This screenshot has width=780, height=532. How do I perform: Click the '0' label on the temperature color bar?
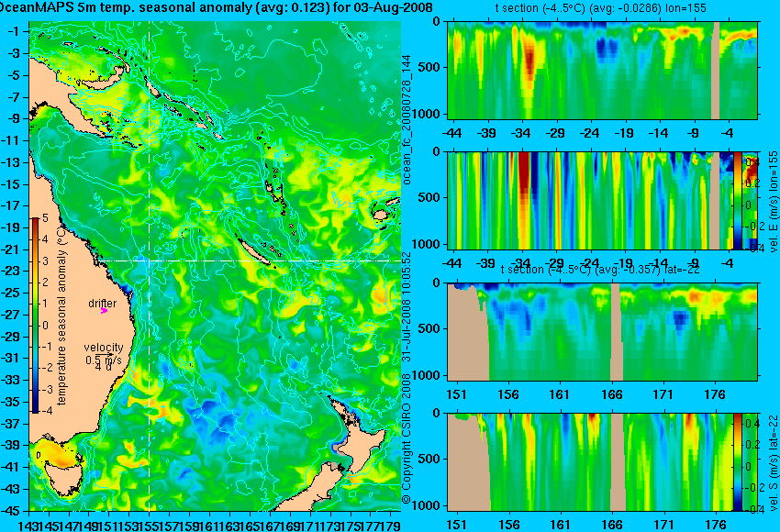(45, 326)
